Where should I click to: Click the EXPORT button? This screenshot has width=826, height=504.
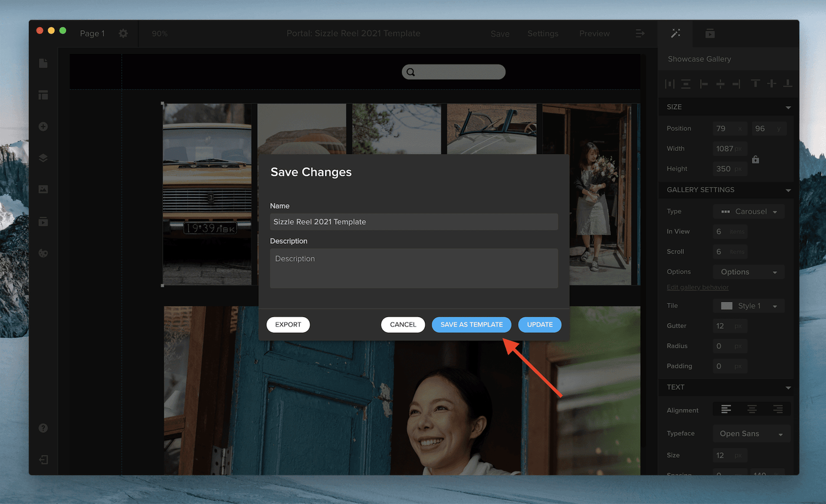pyautogui.click(x=288, y=325)
